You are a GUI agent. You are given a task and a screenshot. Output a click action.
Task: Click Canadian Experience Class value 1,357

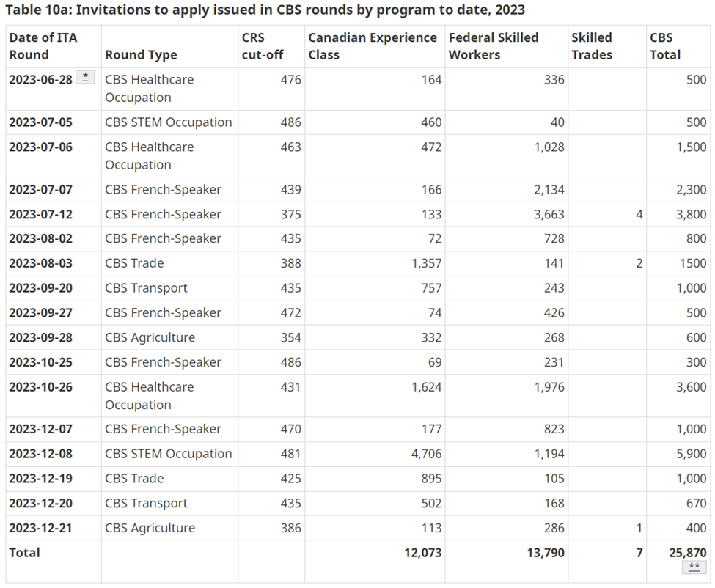tap(426, 263)
